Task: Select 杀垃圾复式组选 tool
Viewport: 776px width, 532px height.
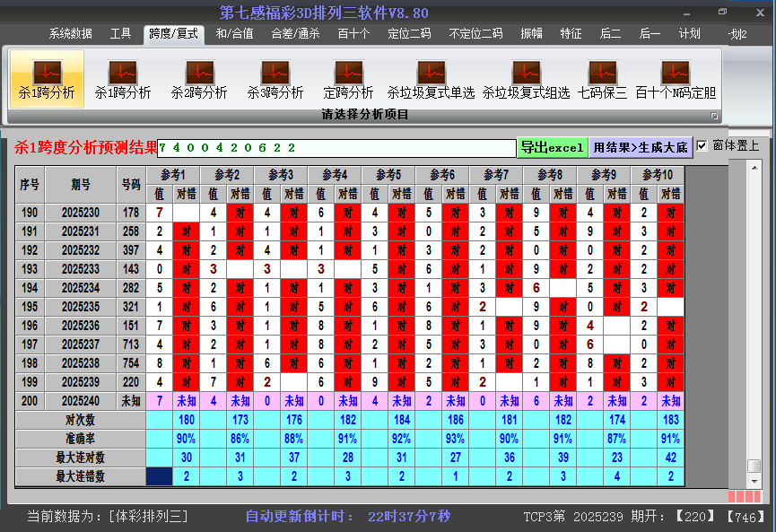Action: pos(526,79)
